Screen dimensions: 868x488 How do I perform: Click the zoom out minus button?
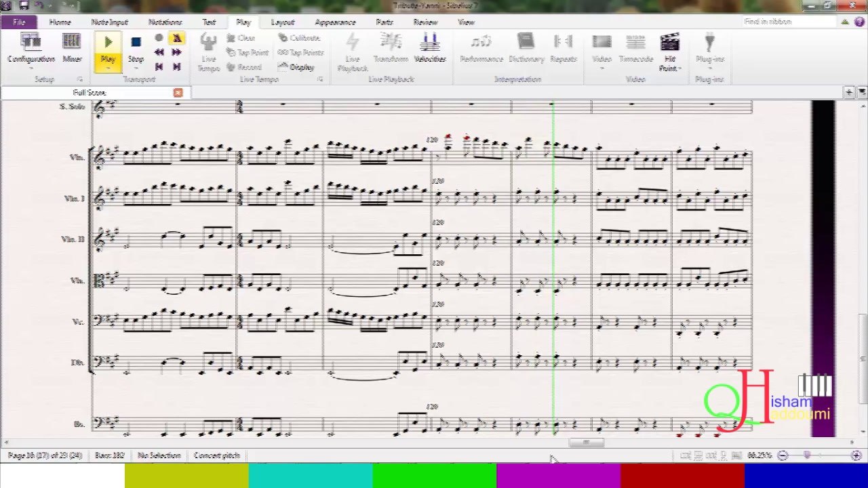pyautogui.click(x=782, y=455)
